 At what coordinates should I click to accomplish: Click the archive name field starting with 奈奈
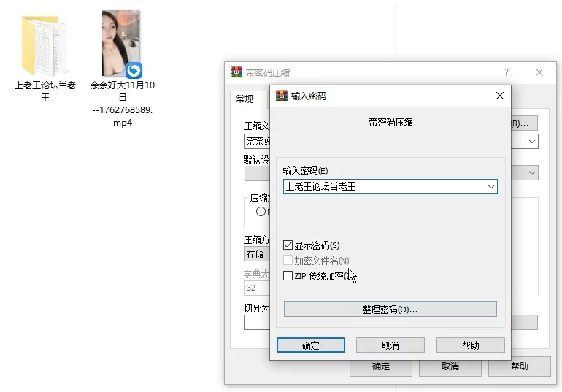pos(257,141)
